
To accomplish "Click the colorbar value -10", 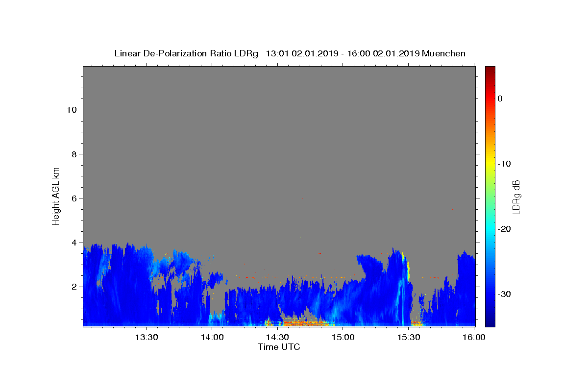I will click(505, 164).
